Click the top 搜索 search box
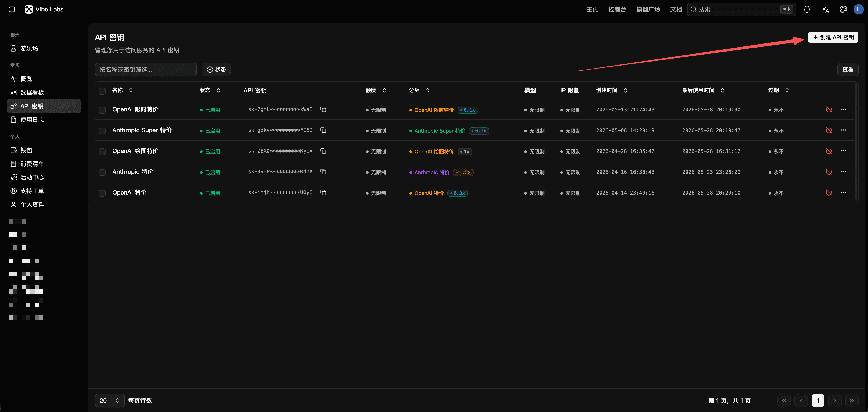This screenshot has height=412, width=868. click(741, 10)
